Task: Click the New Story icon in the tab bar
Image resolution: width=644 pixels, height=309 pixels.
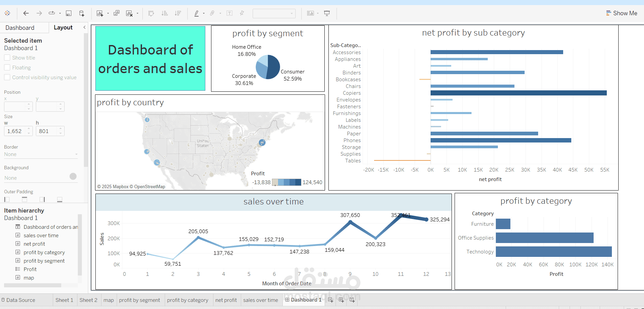Action: tap(352, 300)
